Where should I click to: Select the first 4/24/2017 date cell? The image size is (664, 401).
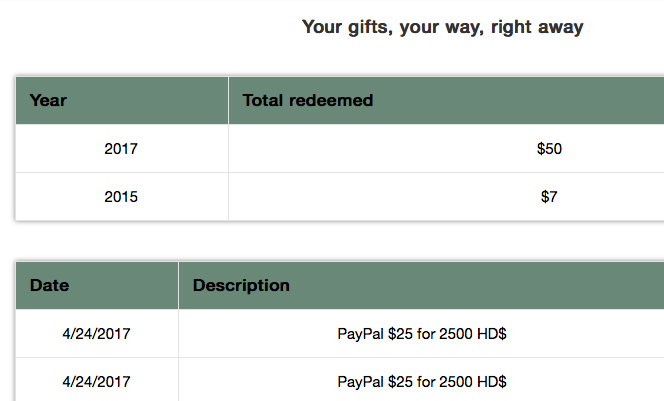(x=96, y=334)
